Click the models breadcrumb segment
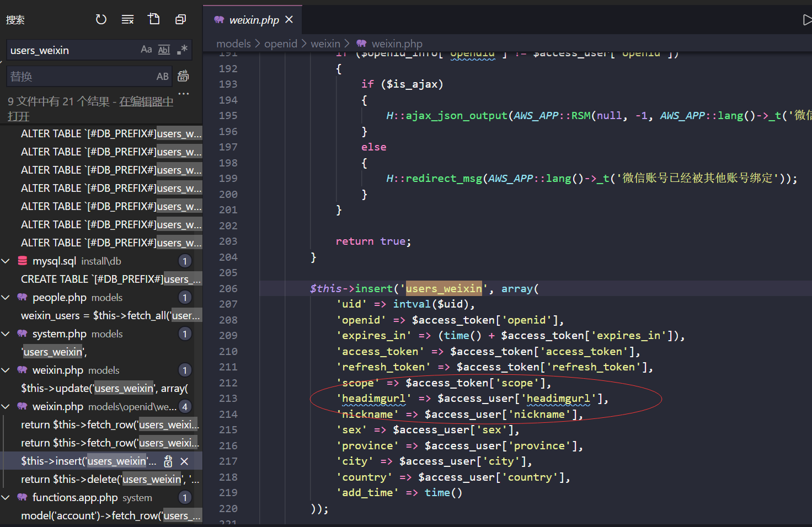812x527 pixels. 233,44
